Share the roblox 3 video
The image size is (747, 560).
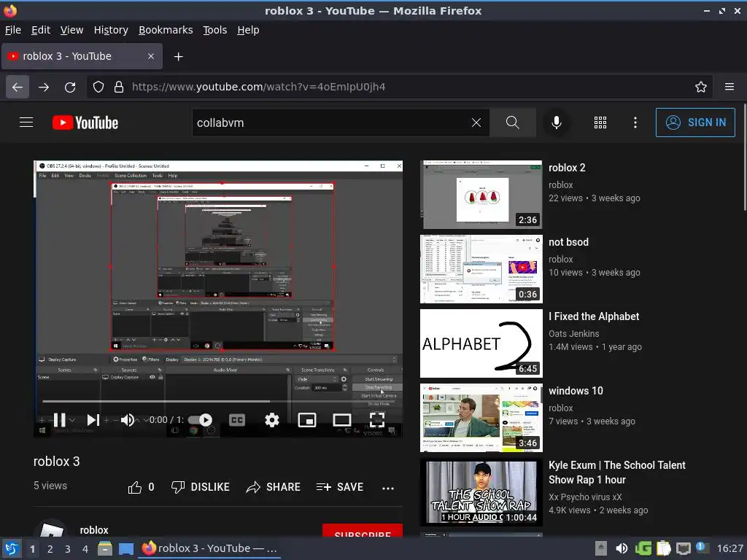(274, 487)
